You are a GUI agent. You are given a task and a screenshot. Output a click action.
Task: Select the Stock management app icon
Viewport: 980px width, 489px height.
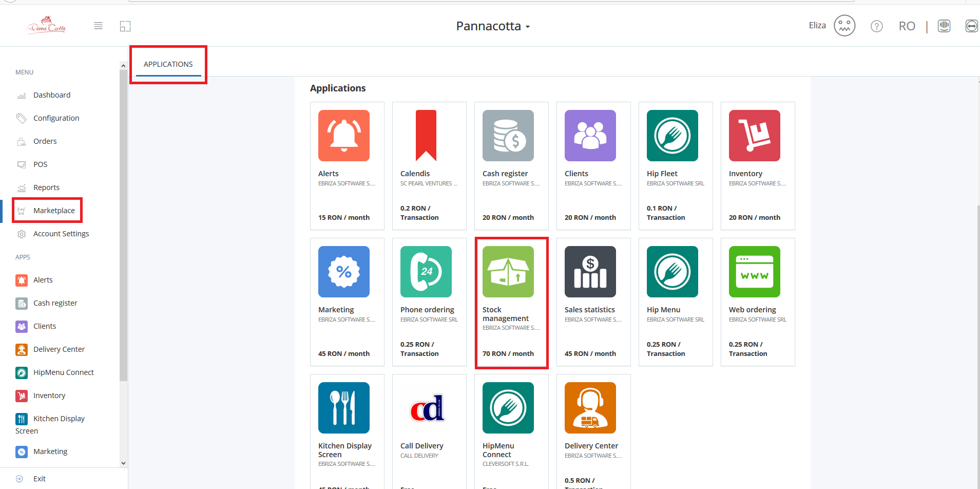click(508, 272)
